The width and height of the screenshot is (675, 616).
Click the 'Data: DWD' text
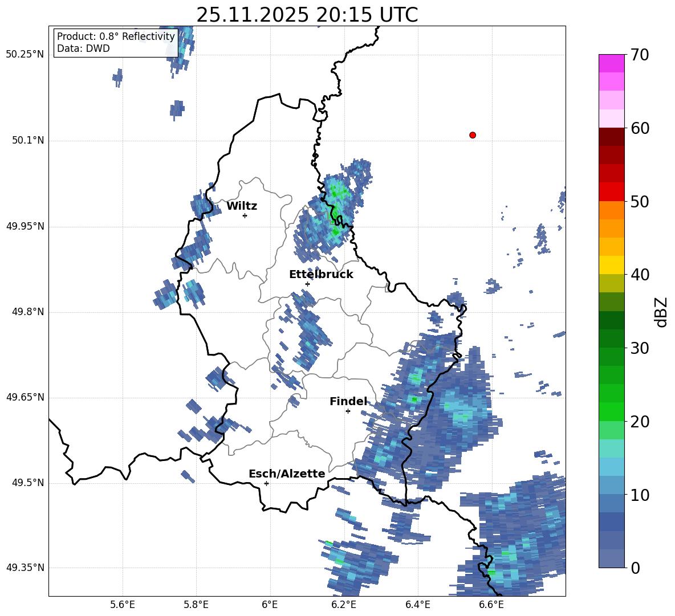point(83,48)
